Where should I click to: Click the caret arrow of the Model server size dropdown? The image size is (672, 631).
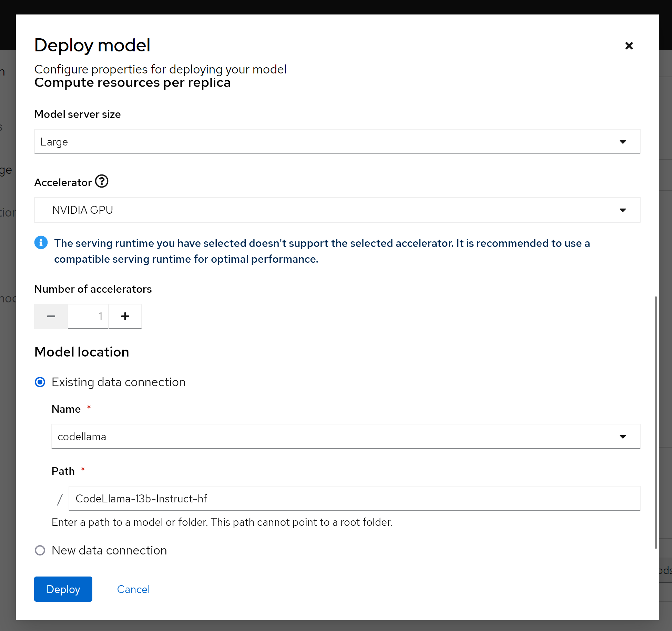point(622,142)
